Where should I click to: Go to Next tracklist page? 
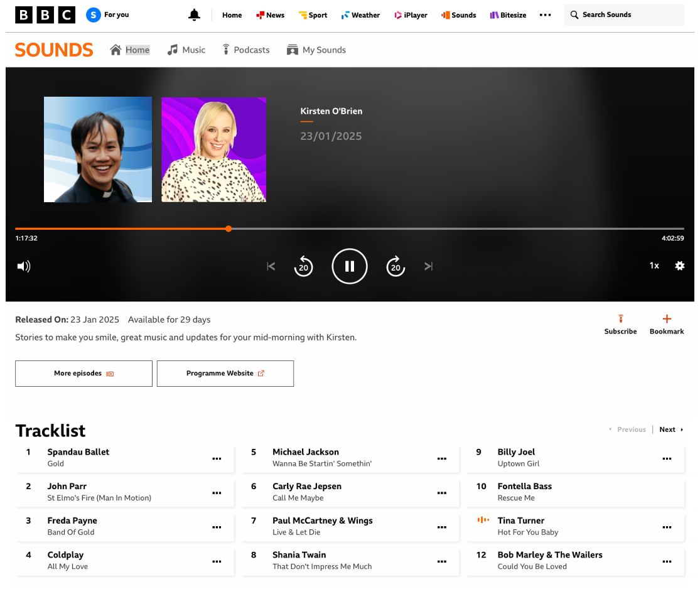tap(671, 429)
